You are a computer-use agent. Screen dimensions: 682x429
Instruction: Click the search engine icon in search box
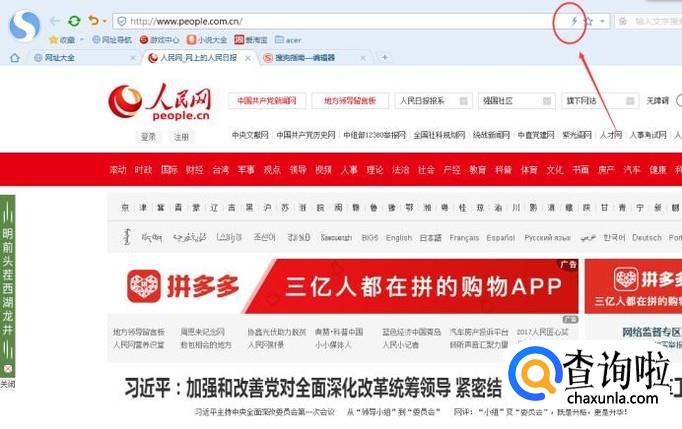[x=623, y=21]
